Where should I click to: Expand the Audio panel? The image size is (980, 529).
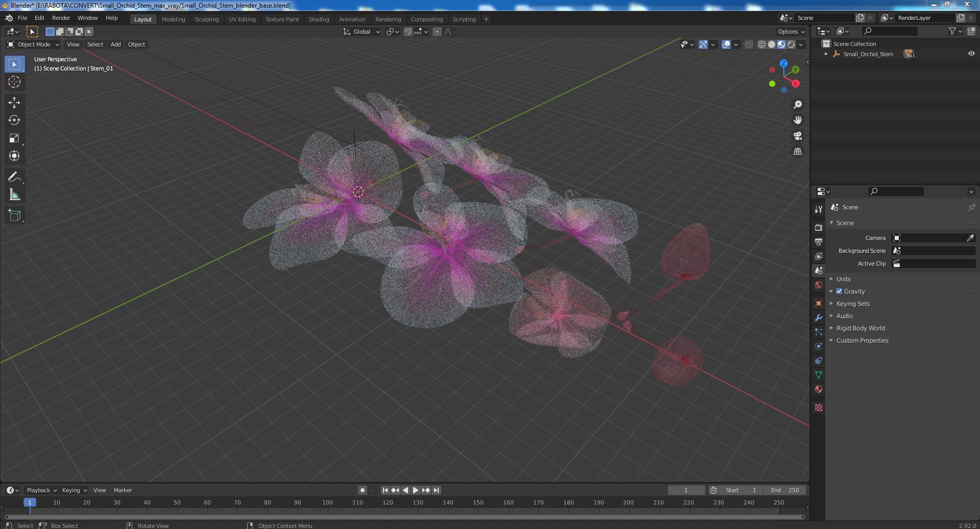tap(845, 316)
